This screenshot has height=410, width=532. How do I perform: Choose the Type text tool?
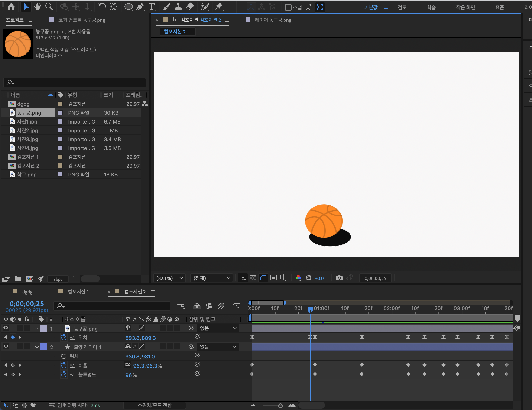[x=152, y=7]
